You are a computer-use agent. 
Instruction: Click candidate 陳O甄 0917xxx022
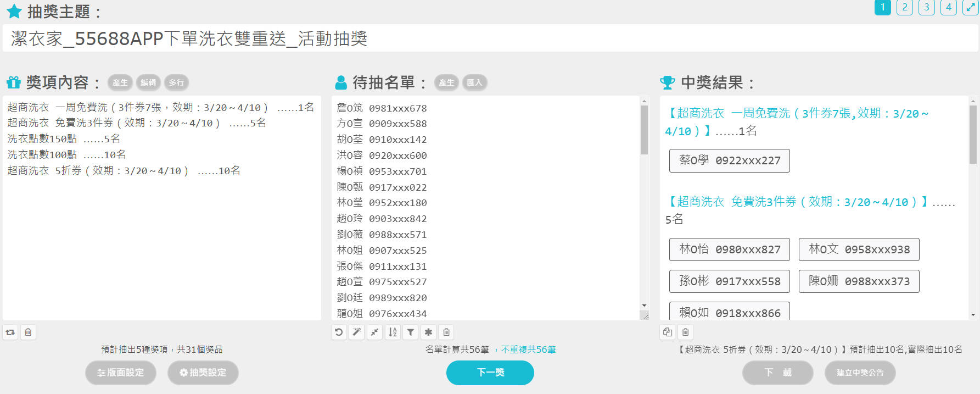point(382,187)
